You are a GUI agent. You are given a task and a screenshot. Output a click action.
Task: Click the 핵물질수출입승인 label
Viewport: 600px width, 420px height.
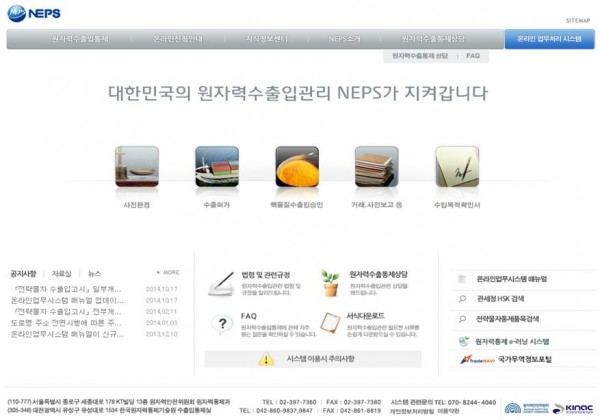tap(297, 205)
